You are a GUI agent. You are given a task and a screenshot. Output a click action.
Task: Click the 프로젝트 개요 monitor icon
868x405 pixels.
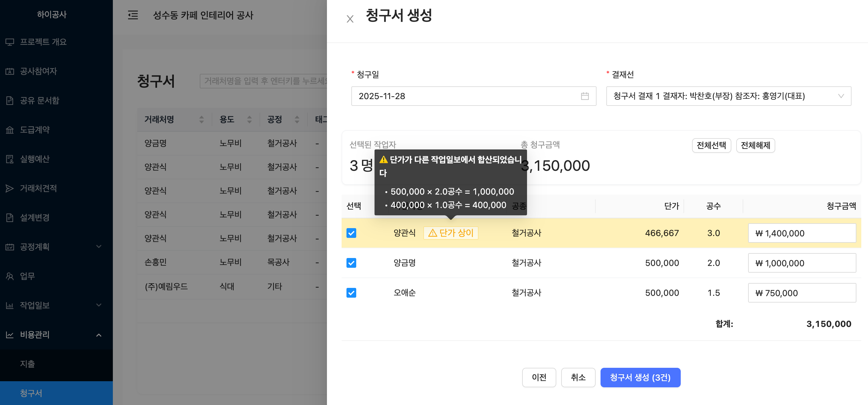pos(10,42)
